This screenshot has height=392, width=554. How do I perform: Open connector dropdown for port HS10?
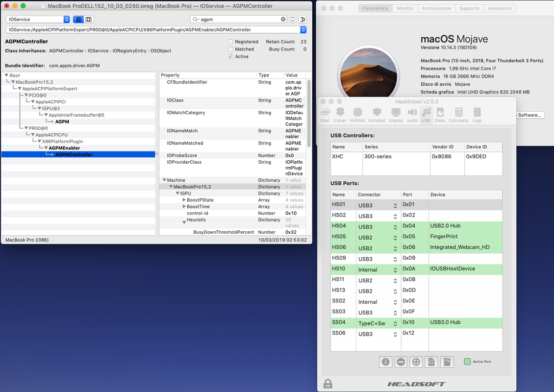(x=395, y=270)
